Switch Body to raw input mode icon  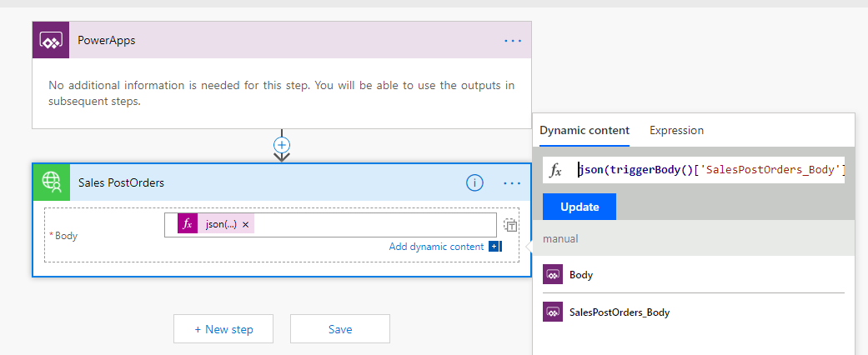509,224
